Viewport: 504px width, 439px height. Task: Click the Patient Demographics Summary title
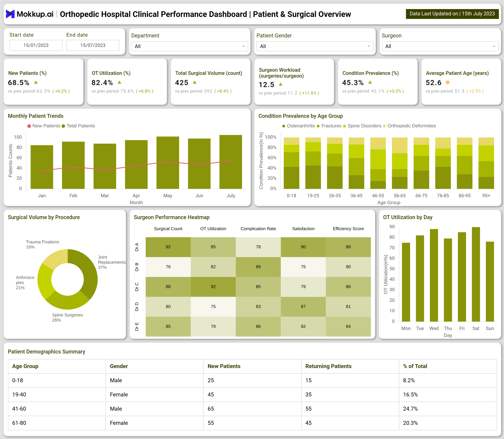click(x=46, y=352)
